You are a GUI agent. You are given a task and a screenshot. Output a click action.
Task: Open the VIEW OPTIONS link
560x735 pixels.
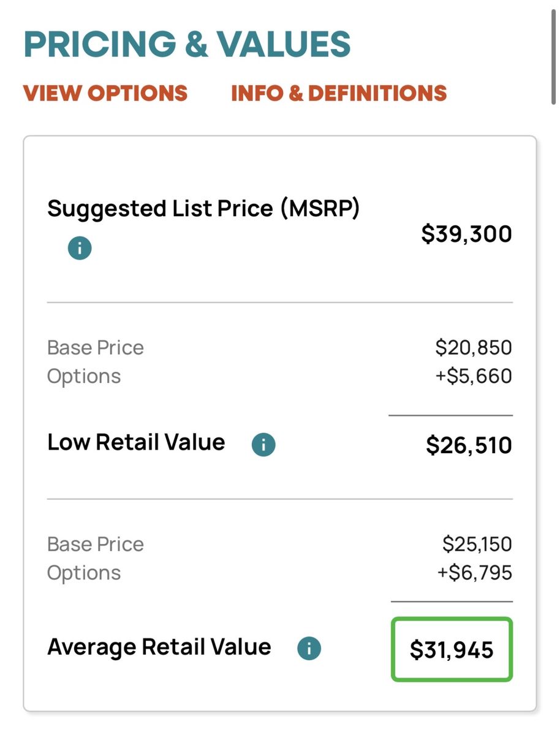tap(105, 93)
